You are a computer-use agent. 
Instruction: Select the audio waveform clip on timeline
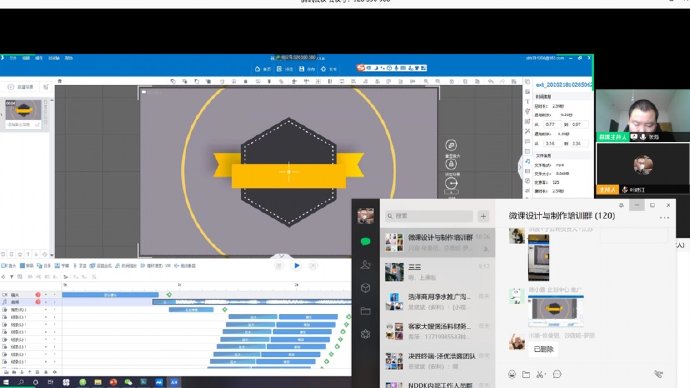252,302
